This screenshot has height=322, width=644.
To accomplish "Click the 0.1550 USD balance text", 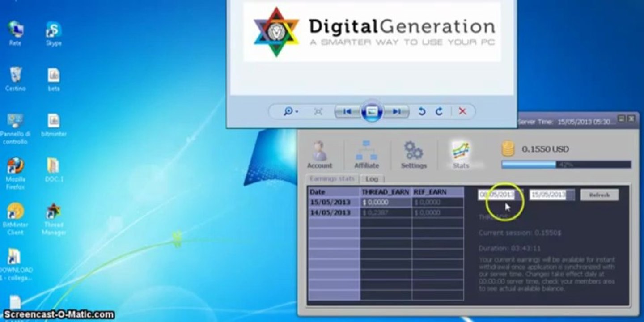I will (x=545, y=149).
